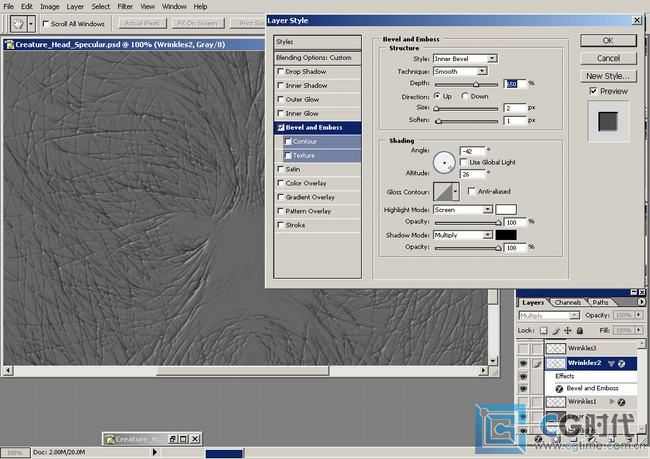Enable the Gradient Overlay checkbox
The width and height of the screenshot is (650, 459).
coord(281,197)
